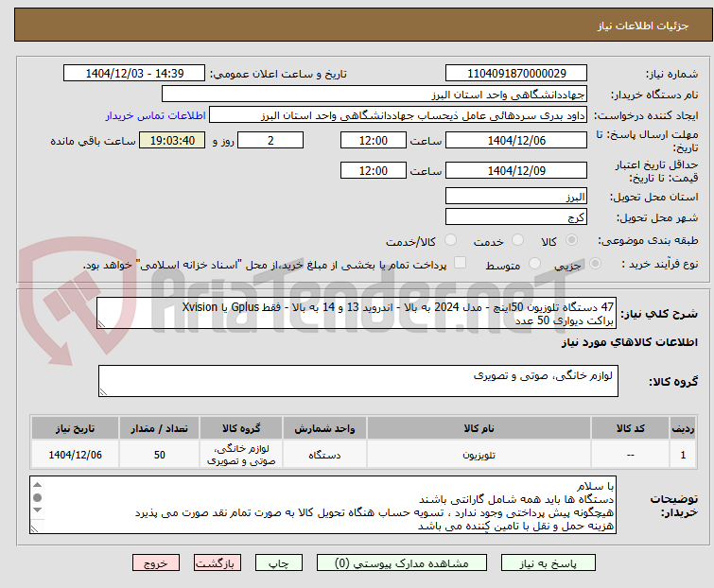Click the استان محل تحویل field البرز
This screenshot has width=714, height=588.
tap(516, 196)
